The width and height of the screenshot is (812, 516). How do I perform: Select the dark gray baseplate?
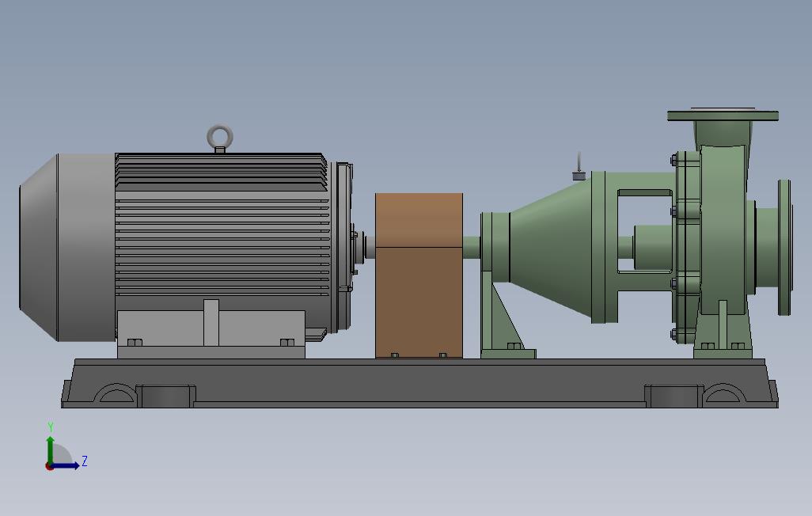[x=419, y=383]
